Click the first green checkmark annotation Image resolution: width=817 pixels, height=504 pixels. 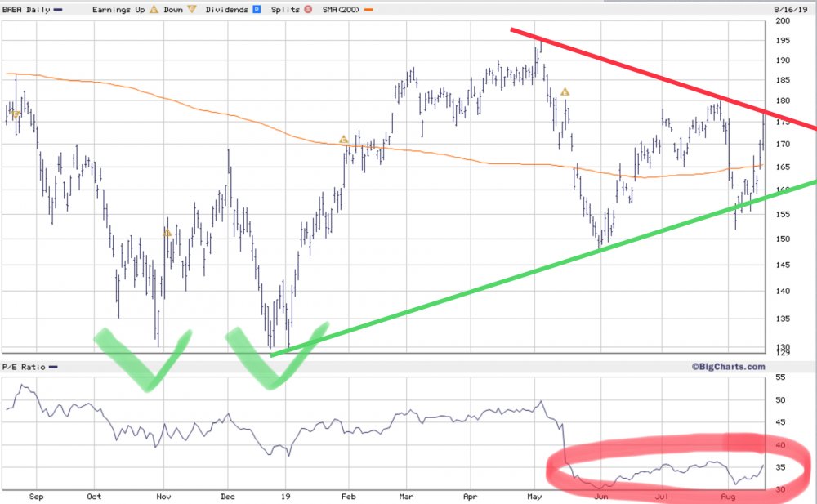144,359
